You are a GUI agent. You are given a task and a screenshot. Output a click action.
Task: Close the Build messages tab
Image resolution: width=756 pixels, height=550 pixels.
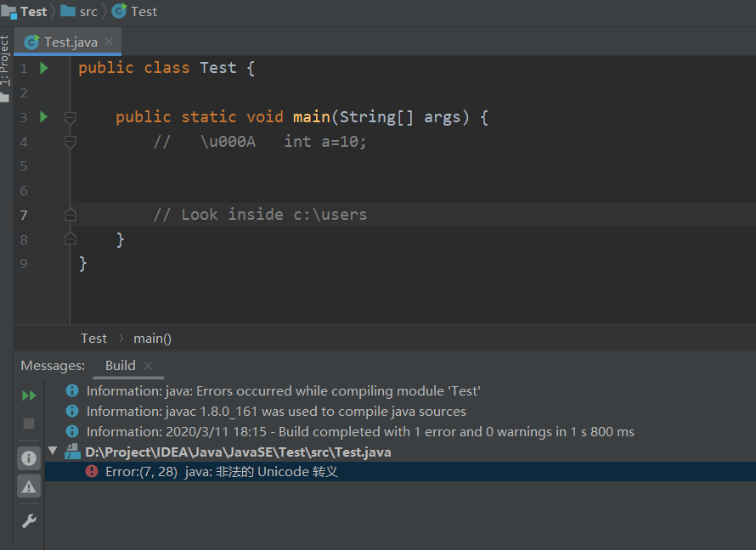coord(148,366)
